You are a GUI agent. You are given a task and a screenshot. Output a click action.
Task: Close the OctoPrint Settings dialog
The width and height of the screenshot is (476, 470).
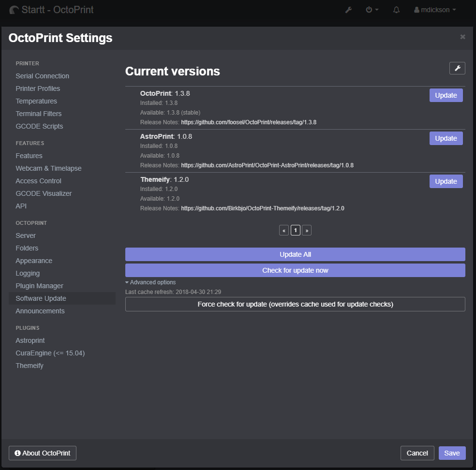click(x=462, y=37)
